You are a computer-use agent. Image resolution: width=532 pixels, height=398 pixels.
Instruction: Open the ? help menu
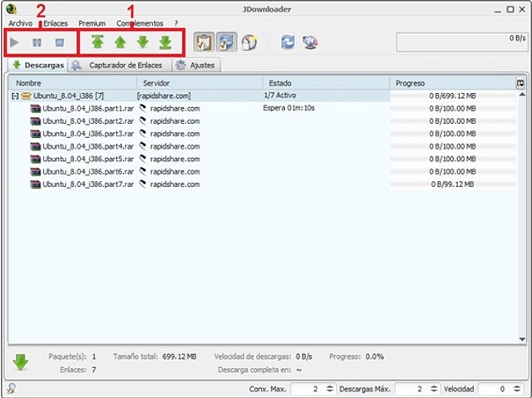[x=176, y=23]
